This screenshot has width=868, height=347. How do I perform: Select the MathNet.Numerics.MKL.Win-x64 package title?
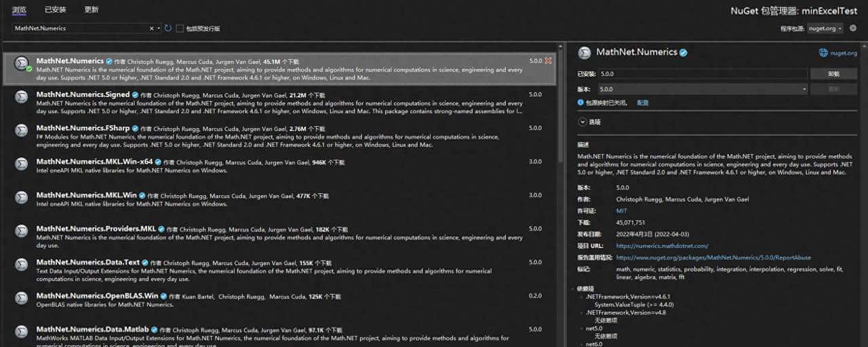(95, 162)
